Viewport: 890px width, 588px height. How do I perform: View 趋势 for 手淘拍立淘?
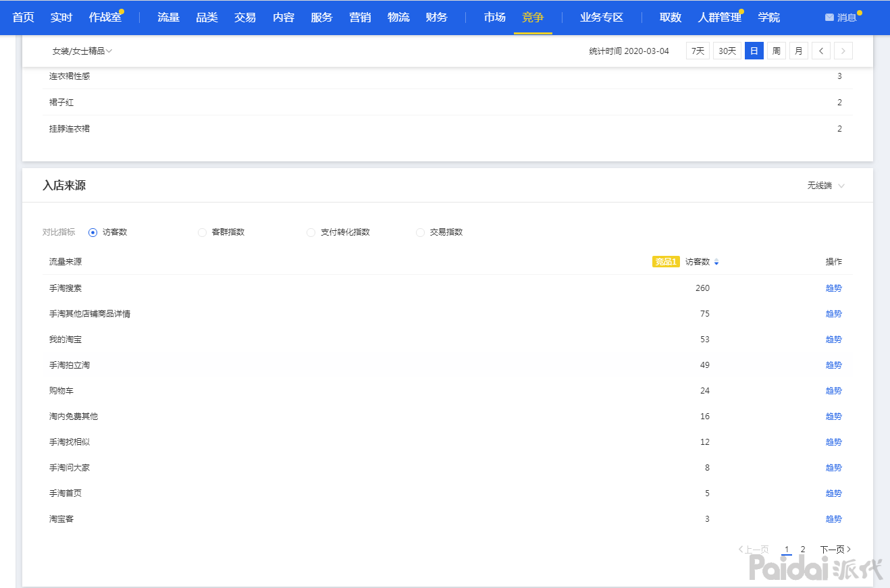(x=834, y=365)
